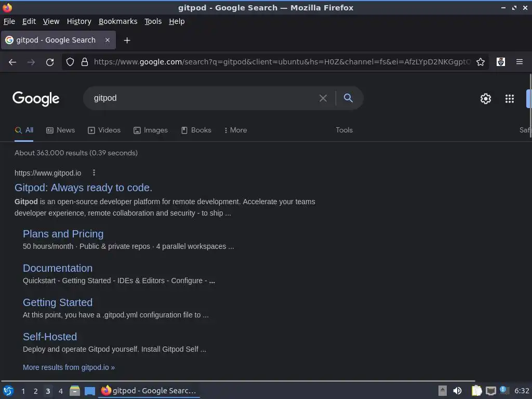Viewport: 532px width, 399px height.
Task: Click the horizontal page scrollbar
Action: tap(238, 381)
